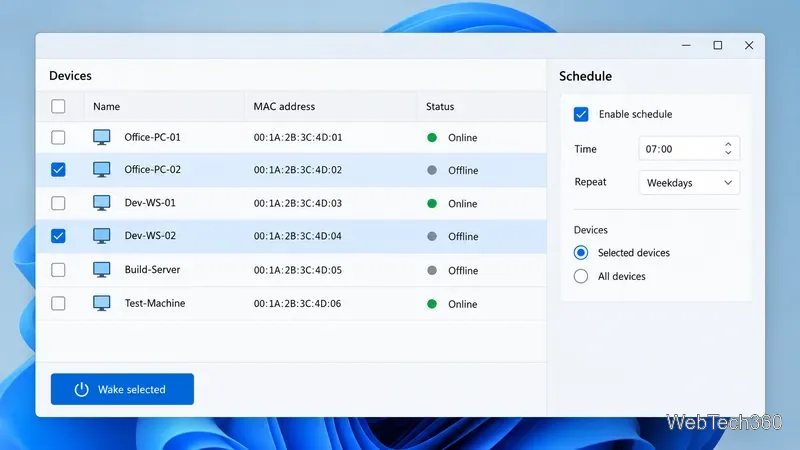This screenshot has width=800, height=450.
Task: Select the Dev-WS-02 device name
Action: pyautogui.click(x=150, y=236)
